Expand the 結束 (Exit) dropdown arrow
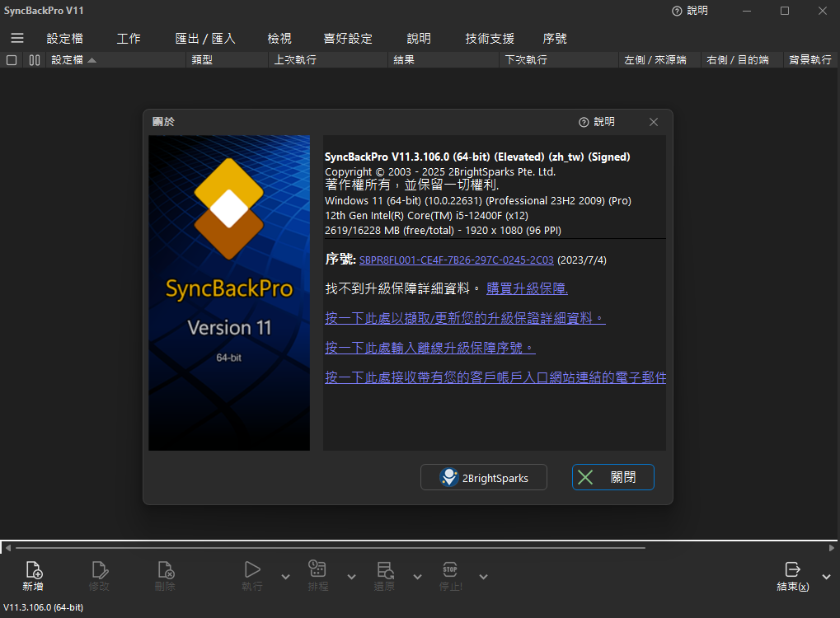Viewport: 840px width, 618px height. tap(827, 577)
